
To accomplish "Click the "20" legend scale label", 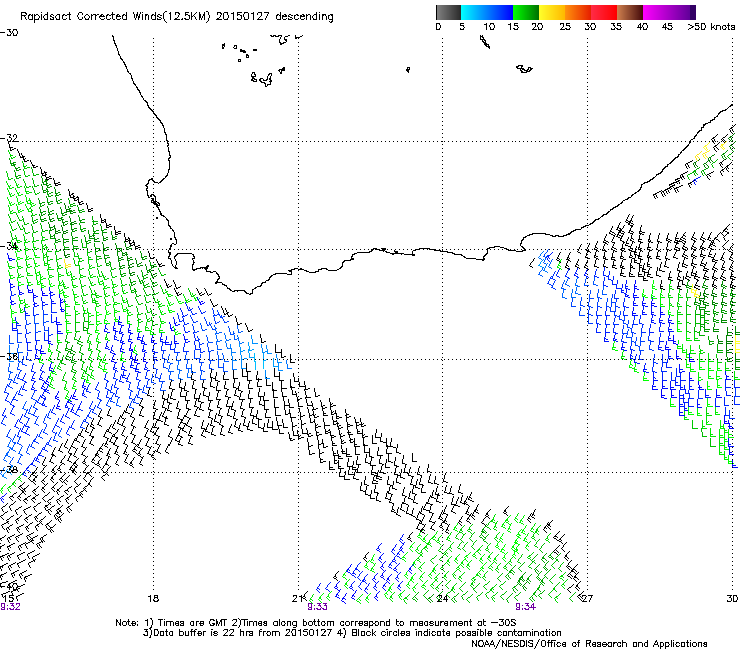I will point(537,27).
